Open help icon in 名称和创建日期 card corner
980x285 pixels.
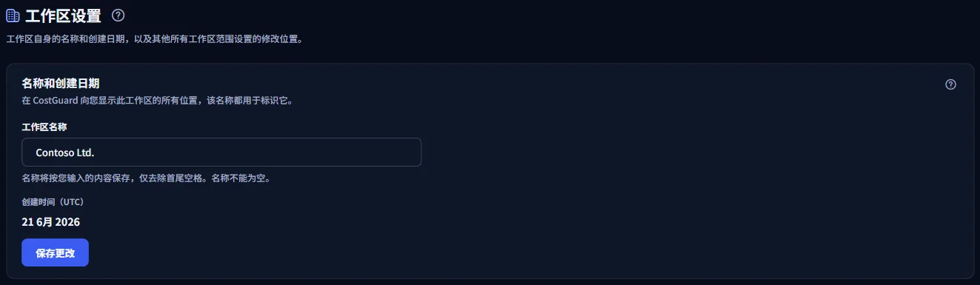951,84
